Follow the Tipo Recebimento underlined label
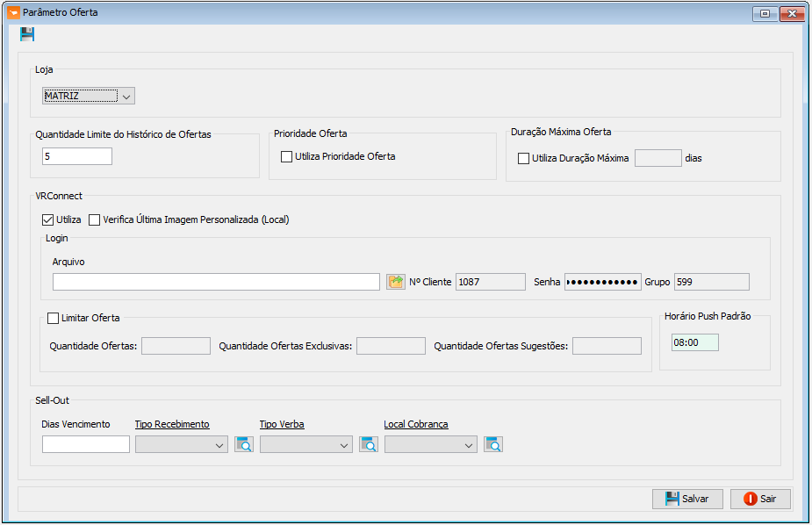Viewport: 812px width, 525px height. click(172, 424)
